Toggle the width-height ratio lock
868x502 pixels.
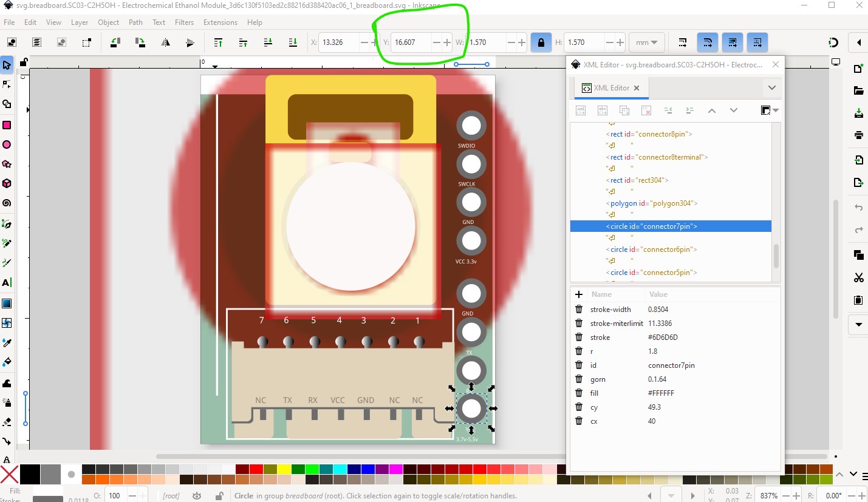[x=540, y=42]
